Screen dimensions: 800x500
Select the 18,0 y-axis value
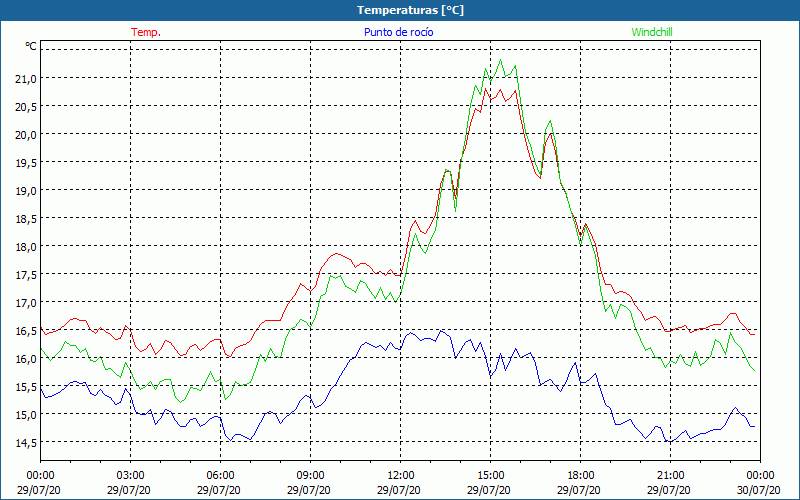27,246
